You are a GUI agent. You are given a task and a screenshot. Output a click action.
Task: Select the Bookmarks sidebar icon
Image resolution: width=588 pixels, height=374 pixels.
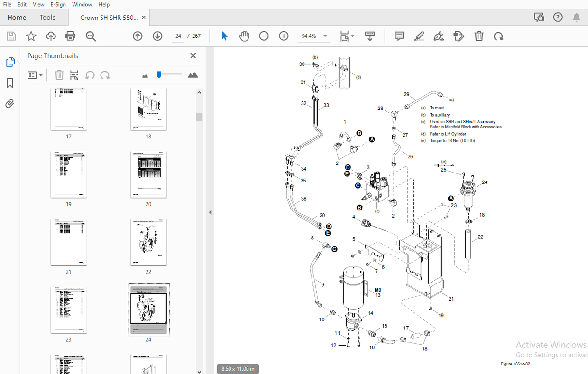tap(10, 83)
